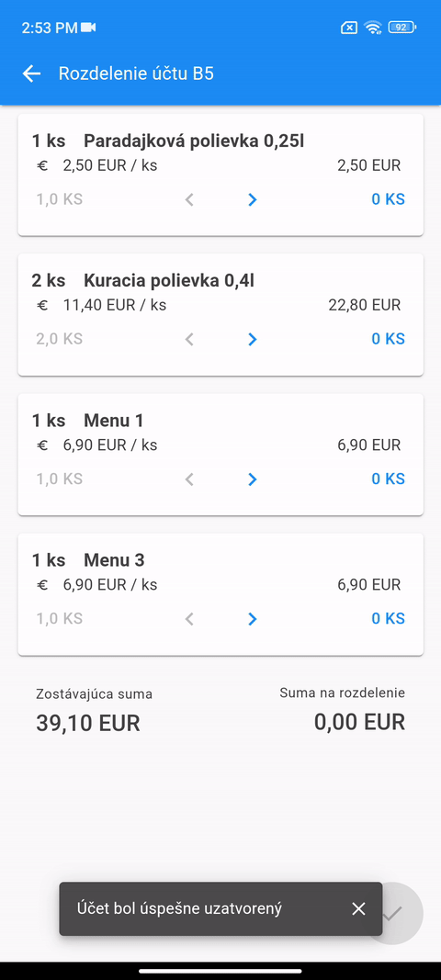Screen dimensions: 441x980
Task: Tap the battery indicator in status bar
Action: [x=402, y=28]
